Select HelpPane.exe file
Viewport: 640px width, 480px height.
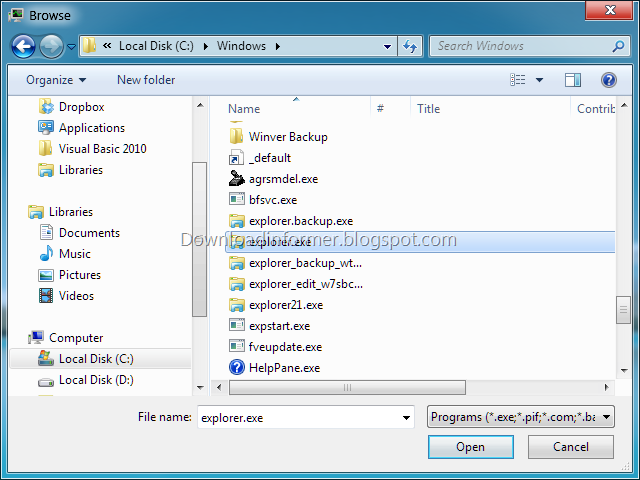275,368
